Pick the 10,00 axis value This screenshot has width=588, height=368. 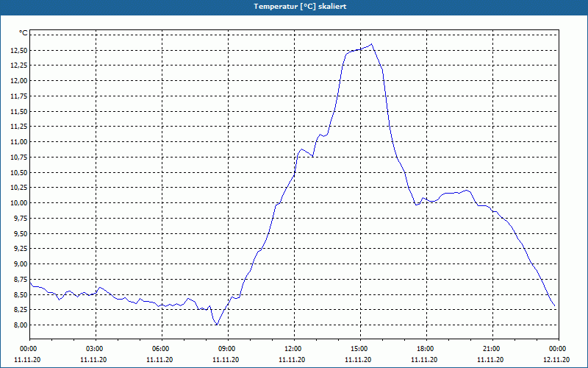click(x=18, y=203)
